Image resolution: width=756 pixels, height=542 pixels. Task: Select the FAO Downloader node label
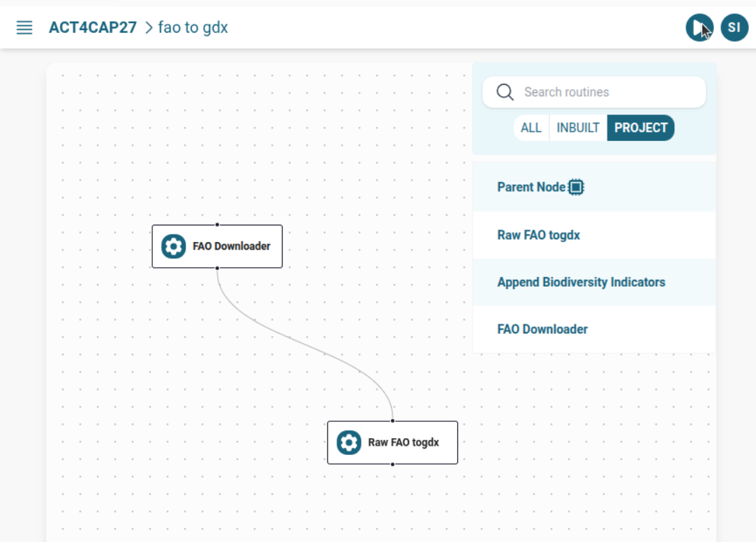pos(232,246)
